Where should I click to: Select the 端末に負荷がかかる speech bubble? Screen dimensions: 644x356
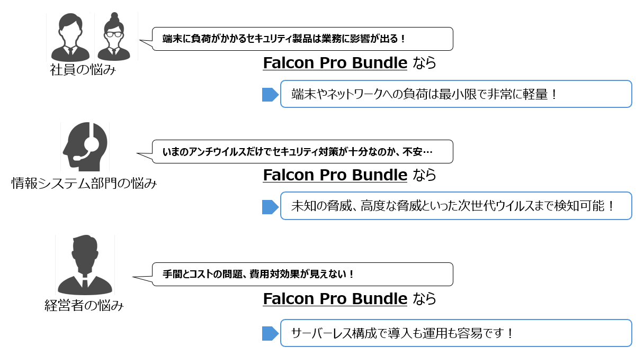click(x=297, y=39)
